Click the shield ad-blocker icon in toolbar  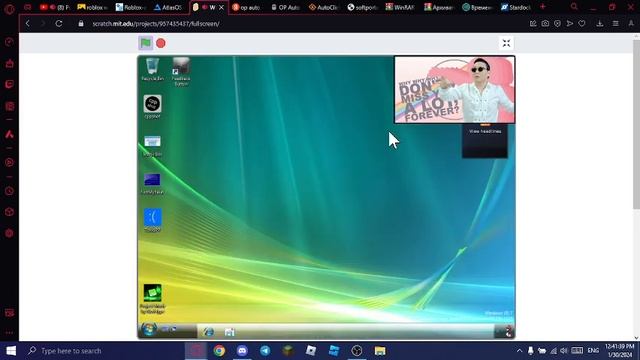(x=558, y=24)
